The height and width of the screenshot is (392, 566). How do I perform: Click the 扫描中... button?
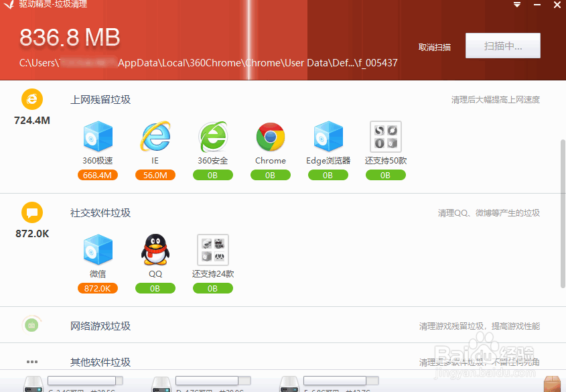[x=503, y=46]
